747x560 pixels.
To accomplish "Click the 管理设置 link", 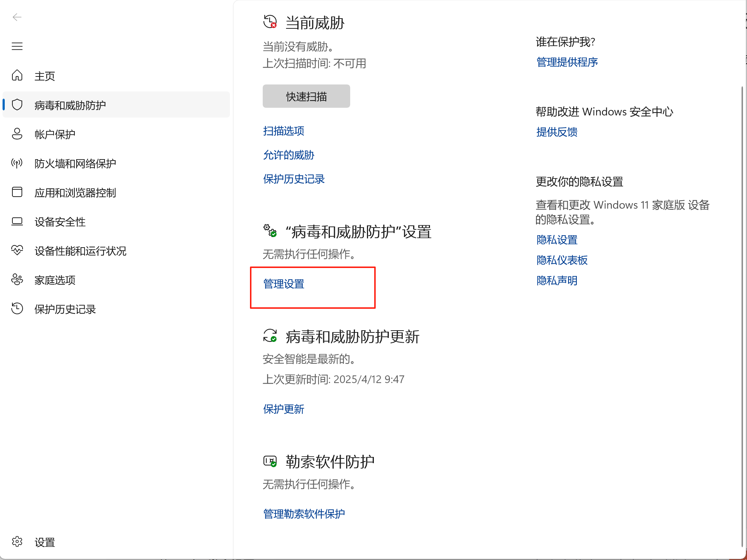I will pyautogui.click(x=284, y=284).
